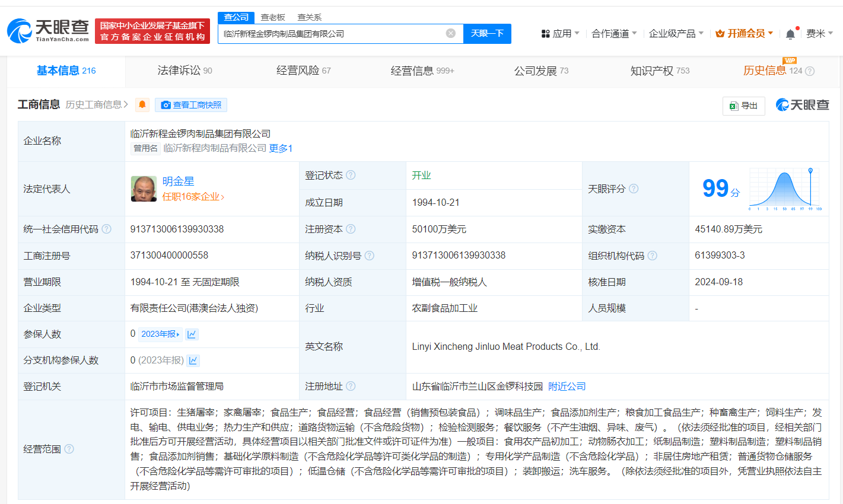Click the bell alert toggle beside 历史工商信息

(141, 106)
